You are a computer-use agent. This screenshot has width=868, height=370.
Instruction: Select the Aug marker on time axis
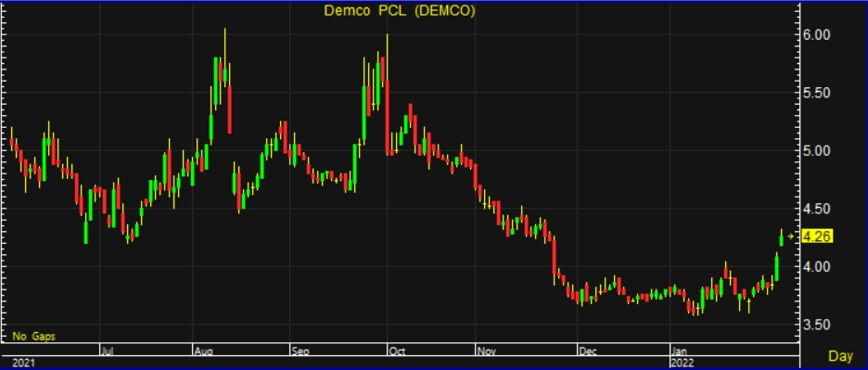point(202,351)
